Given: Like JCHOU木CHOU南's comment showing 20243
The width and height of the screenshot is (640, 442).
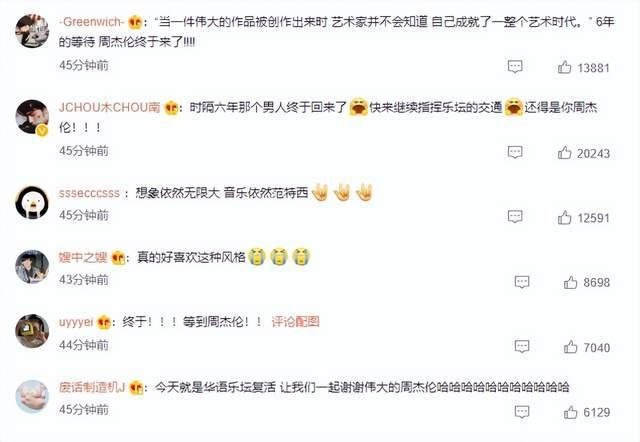Looking at the screenshot, I should coord(564,153).
